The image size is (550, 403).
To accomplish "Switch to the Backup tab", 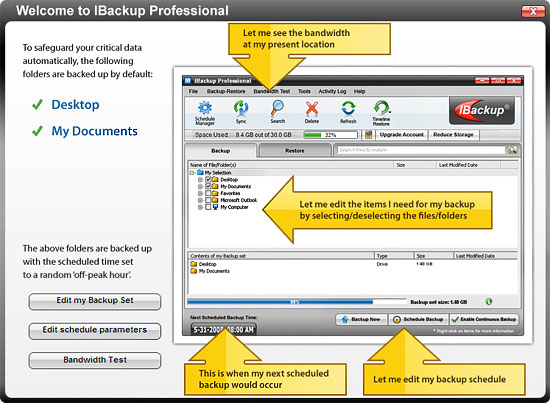I will [x=221, y=150].
